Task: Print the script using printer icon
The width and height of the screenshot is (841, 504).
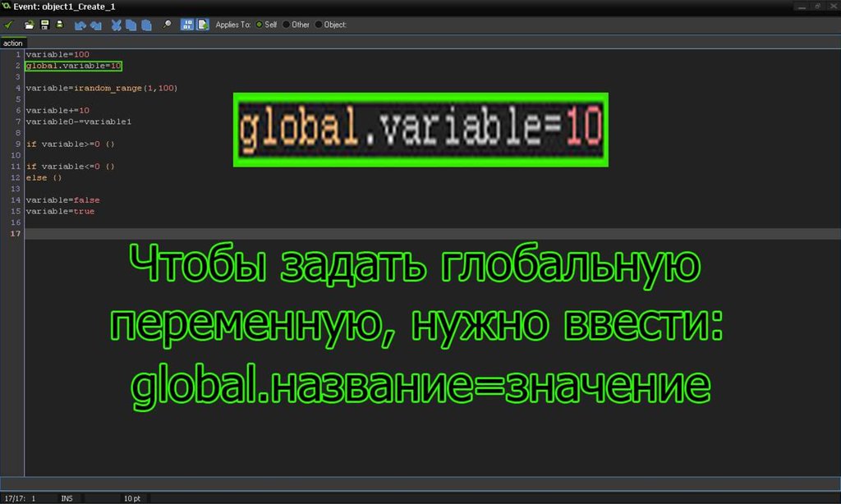Action: 59,25
